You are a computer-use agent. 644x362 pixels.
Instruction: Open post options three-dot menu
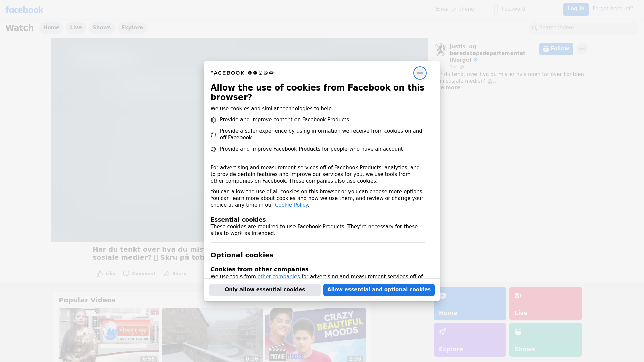tap(582, 49)
